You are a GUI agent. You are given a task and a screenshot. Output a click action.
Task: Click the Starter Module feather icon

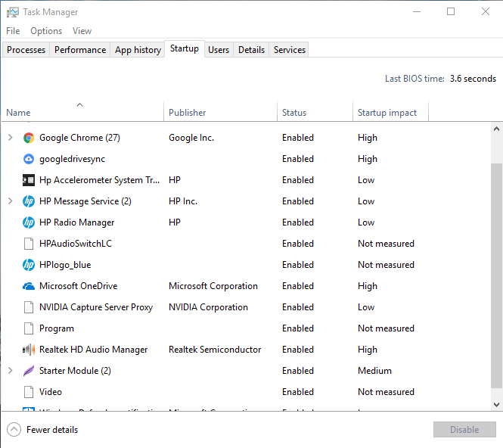pyautogui.click(x=29, y=371)
